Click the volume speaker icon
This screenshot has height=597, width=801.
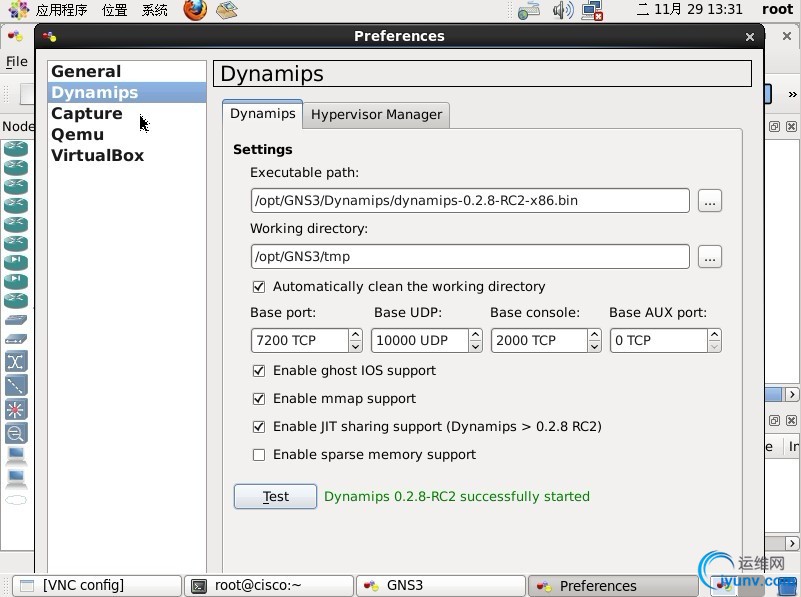tap(563, 10)
